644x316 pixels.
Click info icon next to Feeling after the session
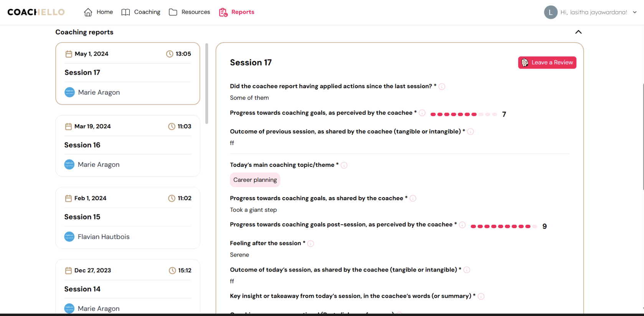pyautogui.click(x=310, y=244)
